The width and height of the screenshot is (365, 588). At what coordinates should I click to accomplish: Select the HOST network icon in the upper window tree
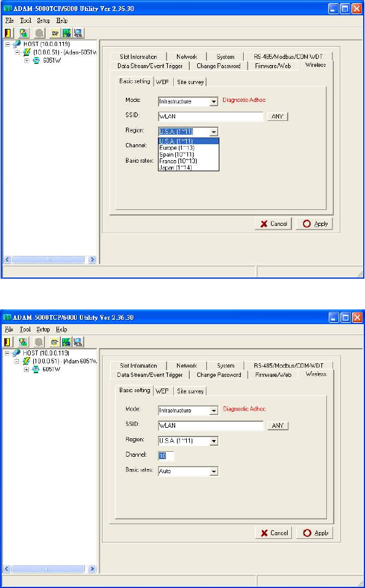point(17,45)
